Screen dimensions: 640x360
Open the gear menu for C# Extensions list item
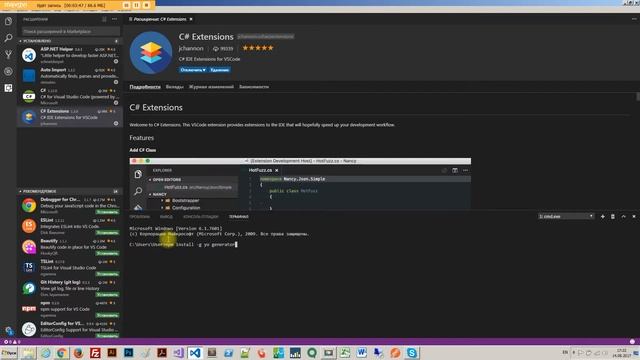[116, 123]
